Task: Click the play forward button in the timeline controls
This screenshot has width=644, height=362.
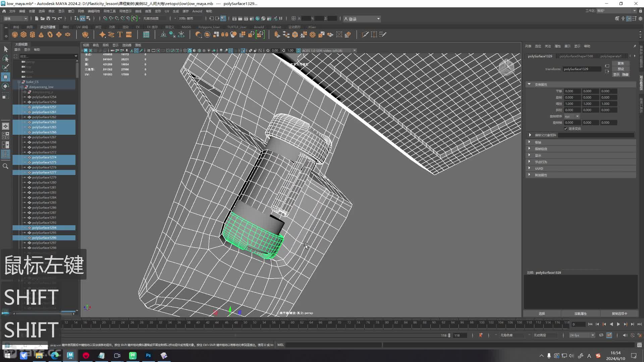Action: (x=618, y=324)
